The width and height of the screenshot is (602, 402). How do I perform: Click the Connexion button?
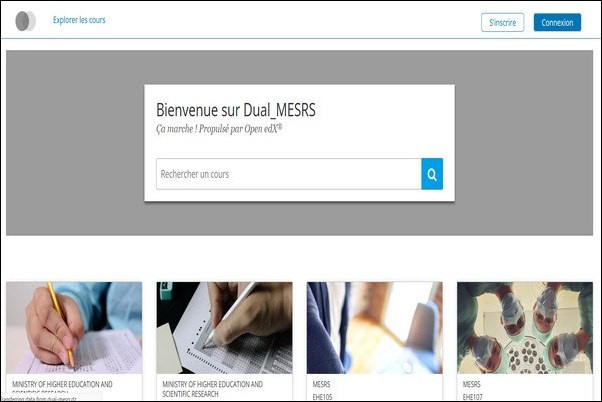(557, 23)
